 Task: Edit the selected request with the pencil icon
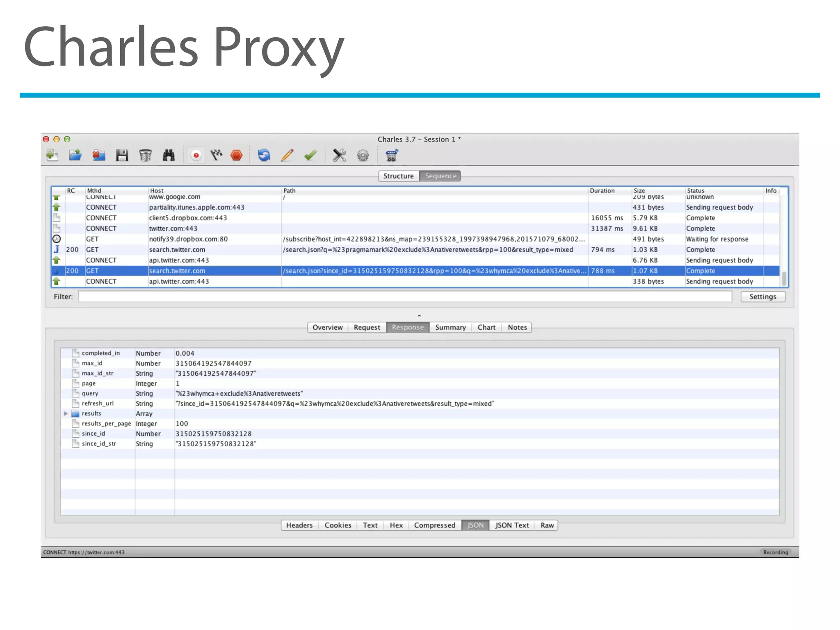pos(287,155)
